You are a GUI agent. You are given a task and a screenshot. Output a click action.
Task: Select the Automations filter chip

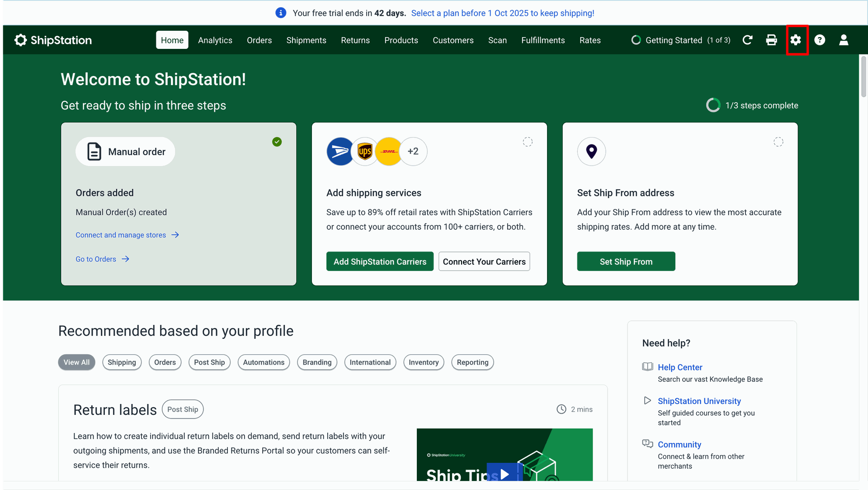point(264,362)
